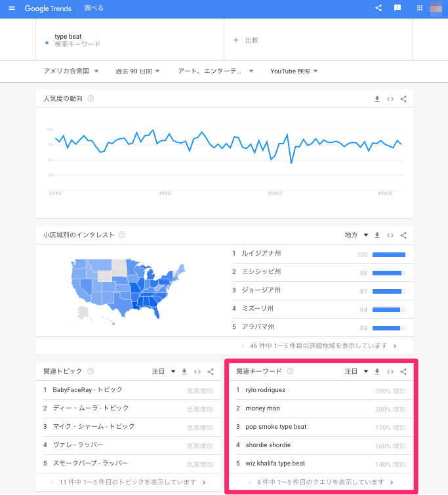
Task: Open the feedback icon in header
Action: 397,9
